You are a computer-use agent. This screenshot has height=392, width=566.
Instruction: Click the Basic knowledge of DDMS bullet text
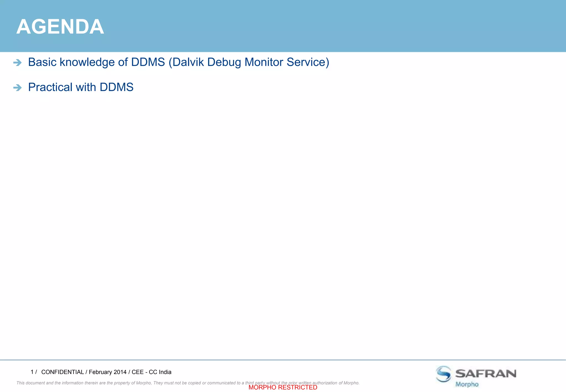coord(96,62)
